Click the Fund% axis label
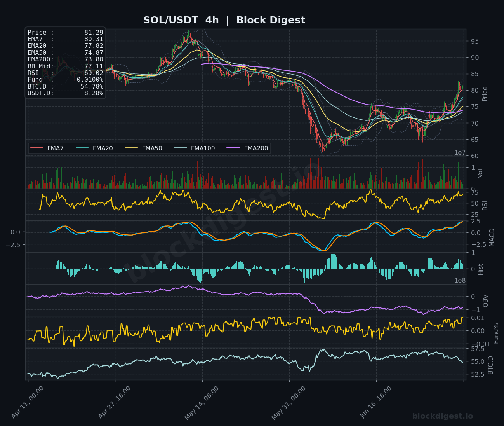The image size is (504, 426). (x=496, y=333)
